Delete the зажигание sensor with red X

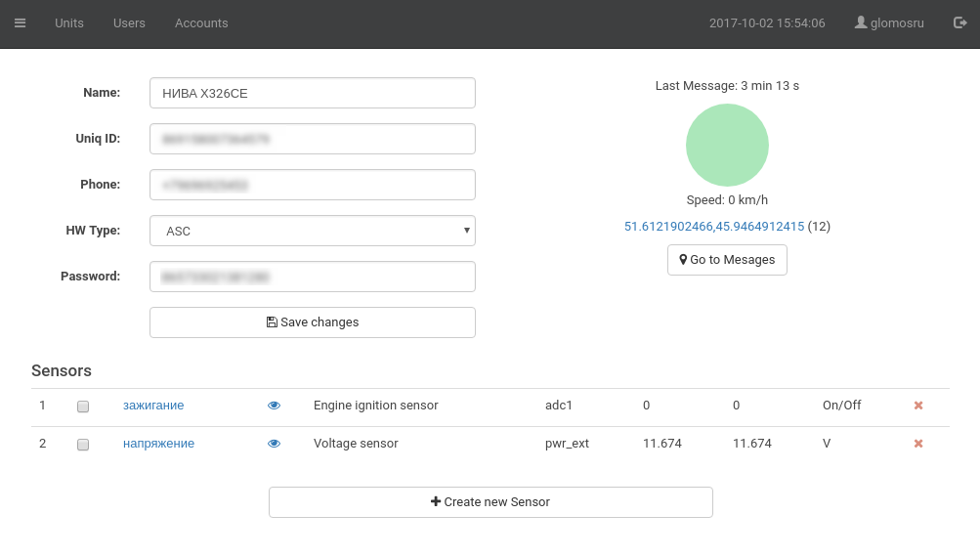point(917,406)
